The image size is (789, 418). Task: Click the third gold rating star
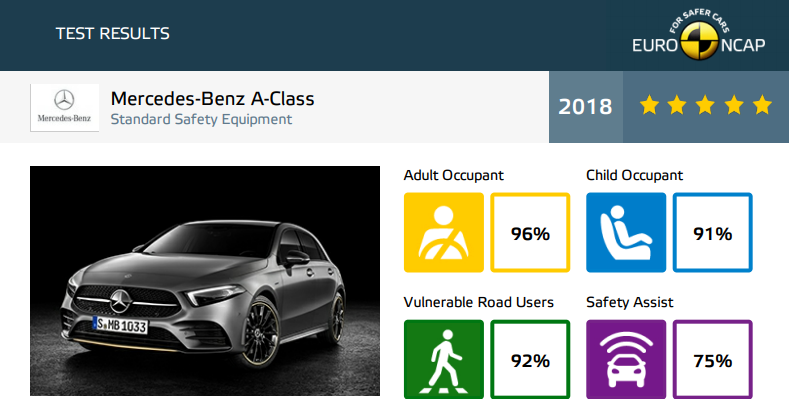click(x=705, y=105)
